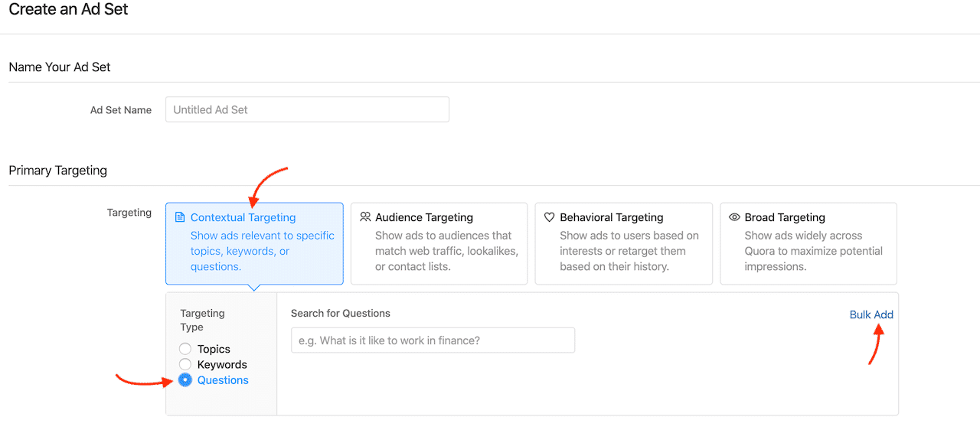Click the Topics label text
Screen dimensions: 980x446
click(x=214, y=350)
